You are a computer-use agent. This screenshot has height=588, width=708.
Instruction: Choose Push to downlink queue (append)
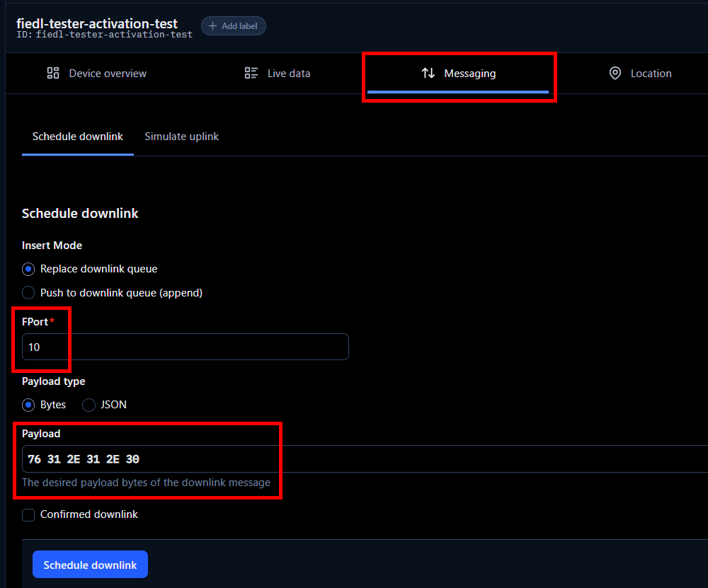(x=28, y=293)
